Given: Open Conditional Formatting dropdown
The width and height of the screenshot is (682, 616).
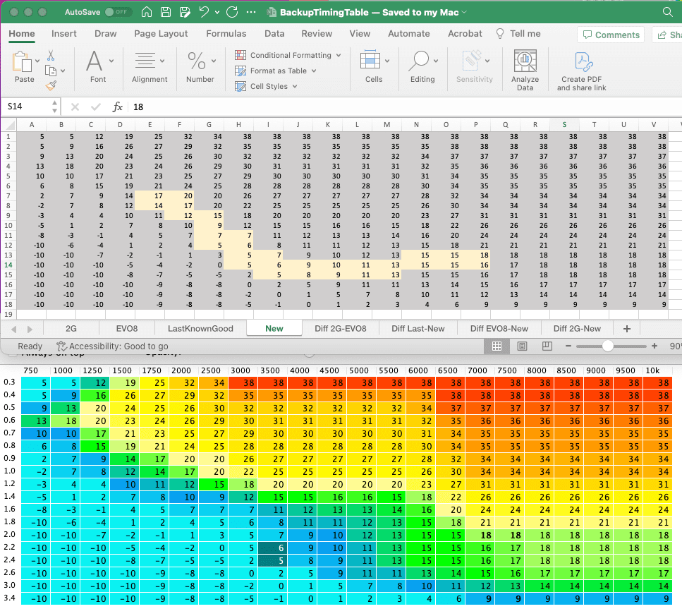Looking at the screenshot, I should [x=288, y=55].
